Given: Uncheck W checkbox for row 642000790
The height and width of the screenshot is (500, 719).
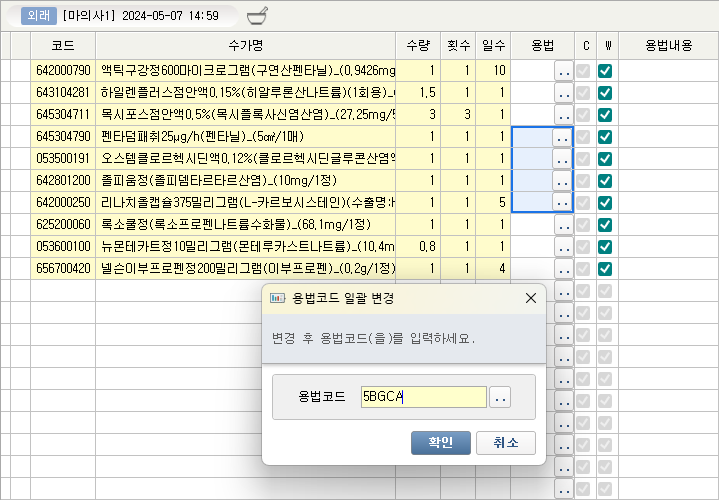Looking at the screenshot, I should click(x=605, y=71).
